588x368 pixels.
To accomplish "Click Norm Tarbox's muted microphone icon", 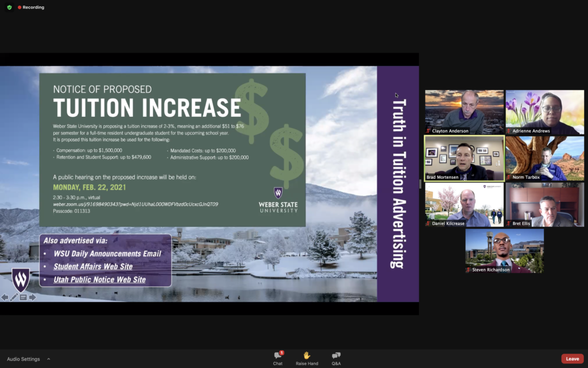I will pyautogui.click(x=509, y=177).
